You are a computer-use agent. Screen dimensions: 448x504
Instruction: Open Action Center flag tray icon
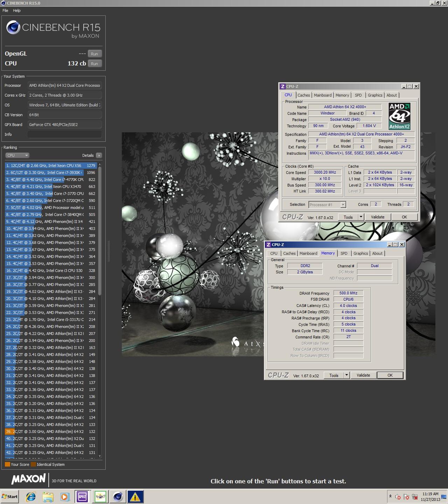click(x=406, y=496)
